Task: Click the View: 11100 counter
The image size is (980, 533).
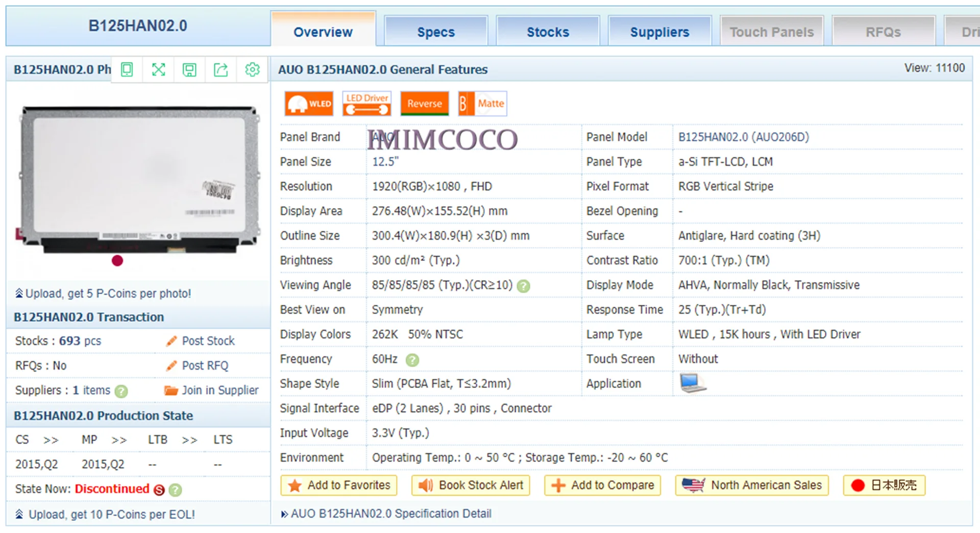Action: (935, 68)
